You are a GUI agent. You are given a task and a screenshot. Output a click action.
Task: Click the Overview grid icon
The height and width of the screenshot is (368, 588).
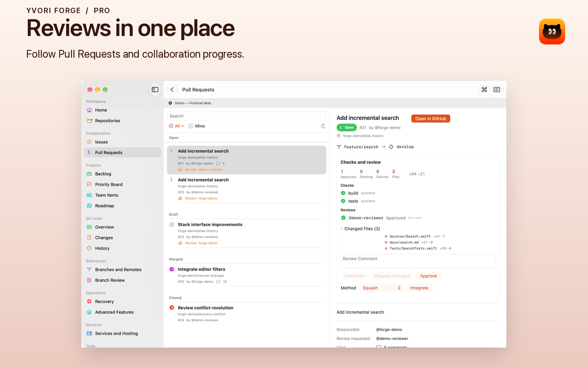click(x=89, y=227)
